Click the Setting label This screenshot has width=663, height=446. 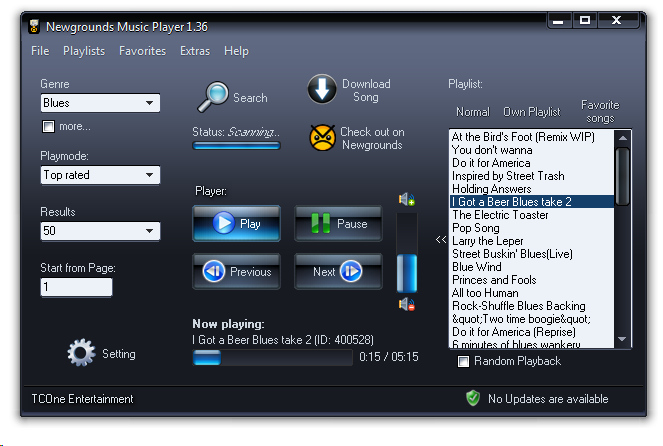(x=119, y=354)
